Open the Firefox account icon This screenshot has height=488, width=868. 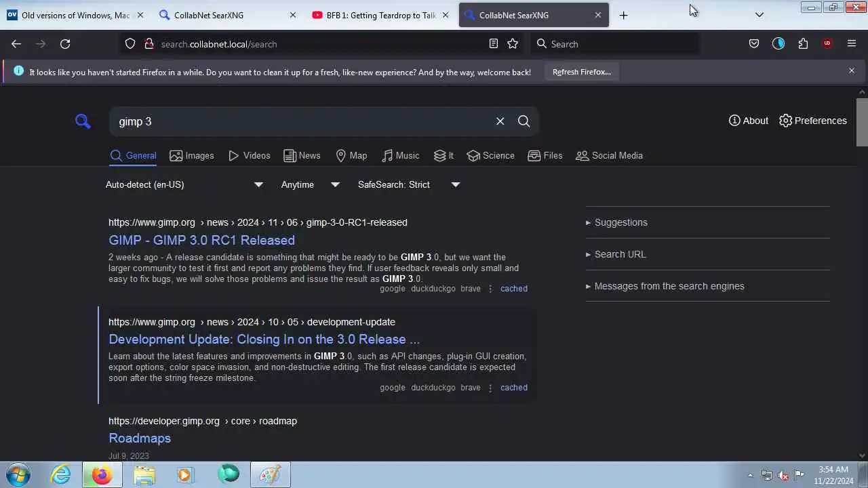click(x=778, y=43)
